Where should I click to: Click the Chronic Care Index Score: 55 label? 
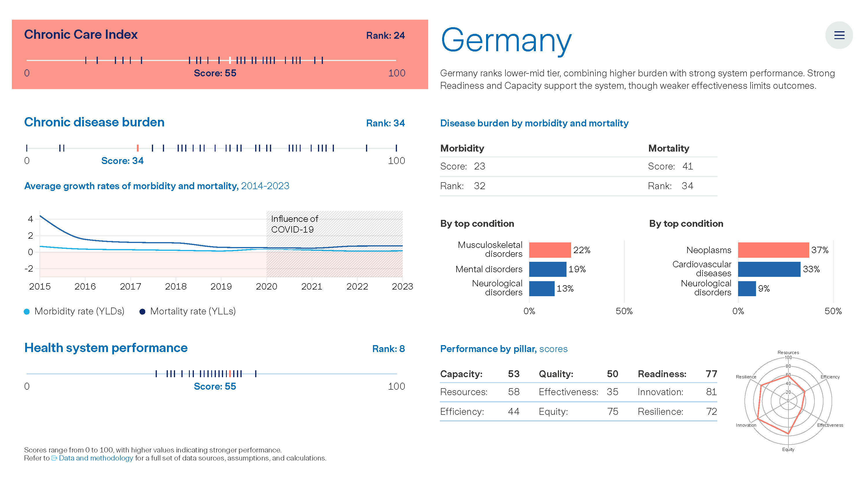[x=215, y=73]
